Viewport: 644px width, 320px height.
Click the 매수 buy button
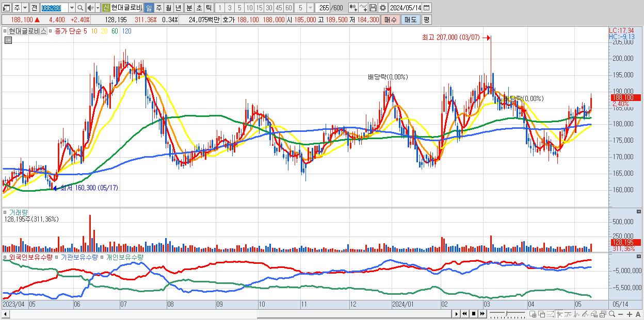(x=391, y=20)
